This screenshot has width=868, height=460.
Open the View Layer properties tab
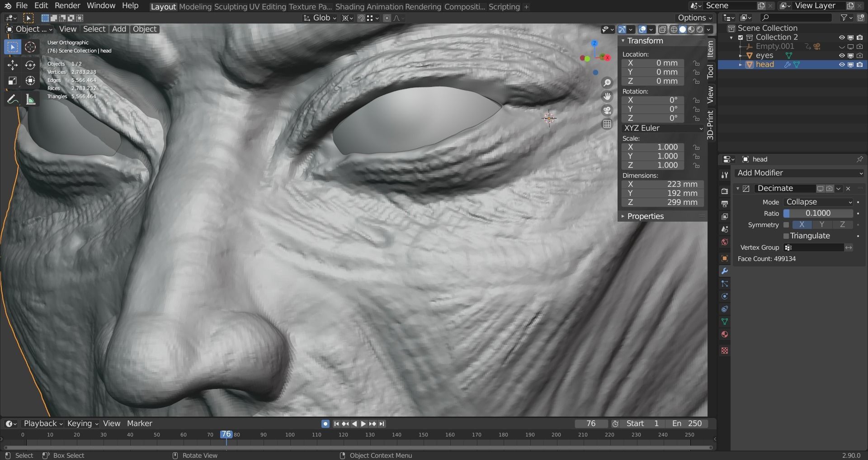725,217
